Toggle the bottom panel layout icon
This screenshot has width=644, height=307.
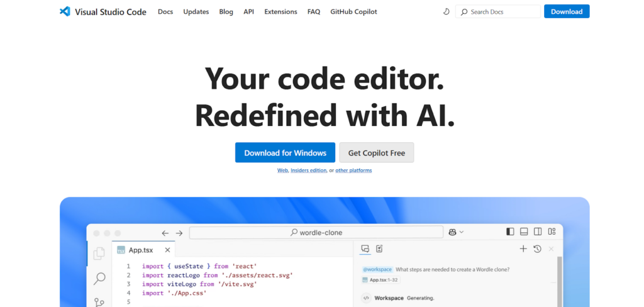click(524, 232)
